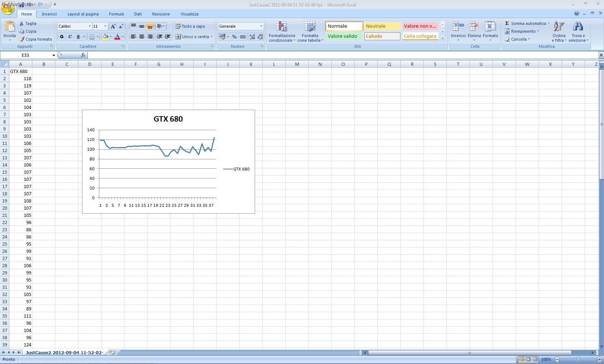Viewport: 604px width, 364px height.
Task: Open Formatta come tabella gallery
Action: point(310,32)
